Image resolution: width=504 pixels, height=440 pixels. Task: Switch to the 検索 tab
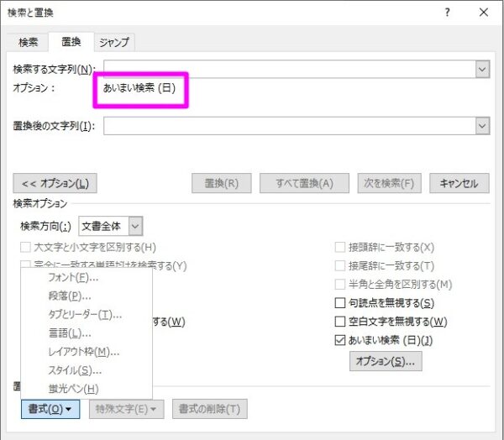point(28,42)
